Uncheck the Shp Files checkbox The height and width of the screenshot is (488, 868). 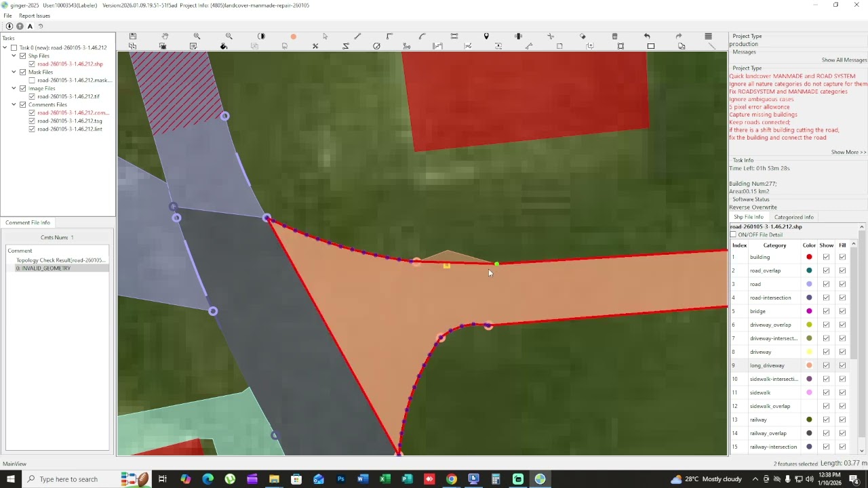pyautogui.click(x=23, y=56)
